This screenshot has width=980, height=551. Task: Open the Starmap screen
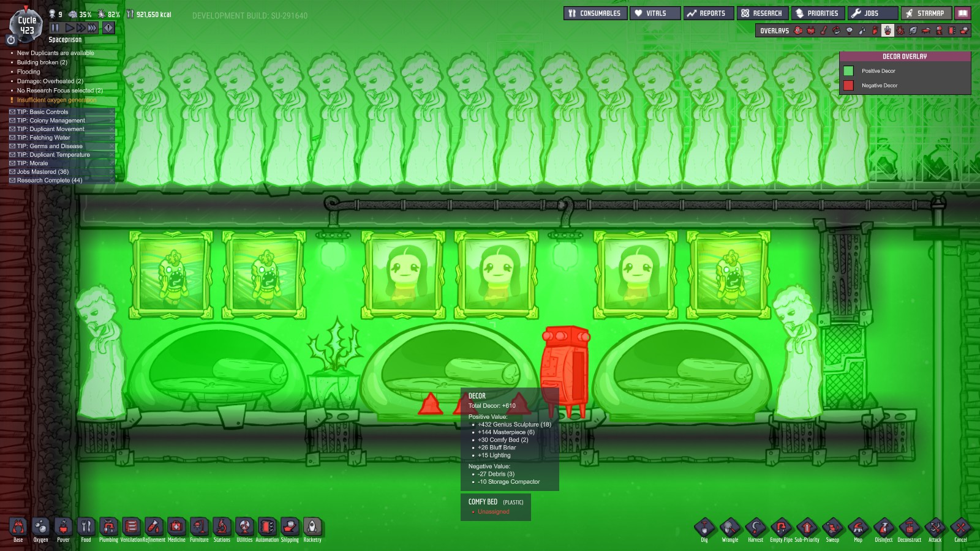pyautogui.click(x=927, y=13)
